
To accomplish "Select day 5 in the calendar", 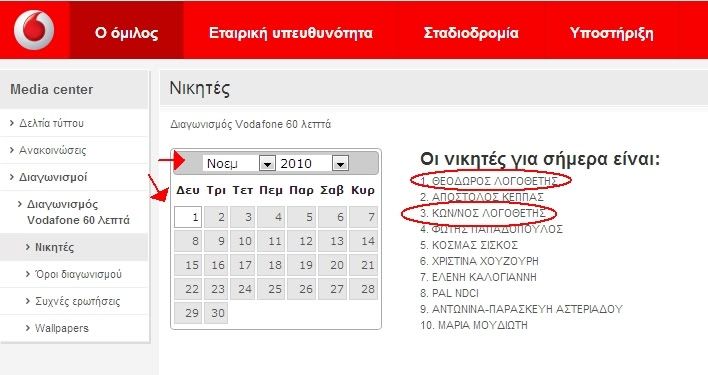I will coord(301,217).
